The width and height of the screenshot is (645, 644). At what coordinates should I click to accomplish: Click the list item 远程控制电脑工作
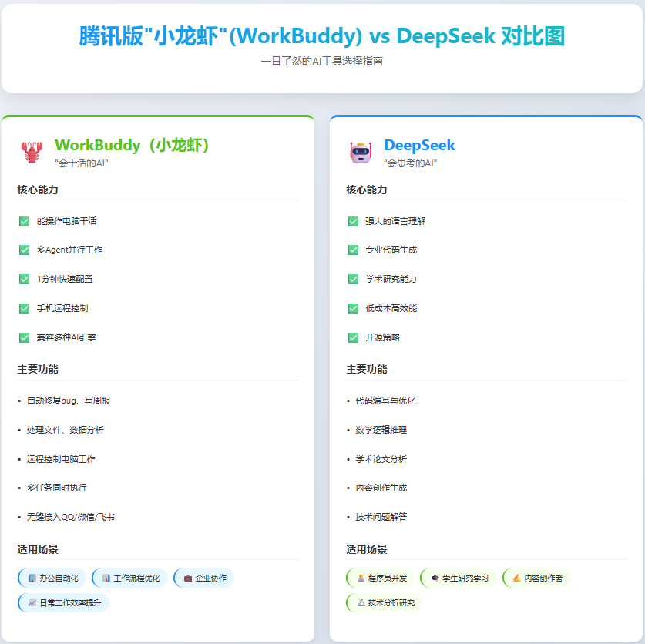pos(61,459)
